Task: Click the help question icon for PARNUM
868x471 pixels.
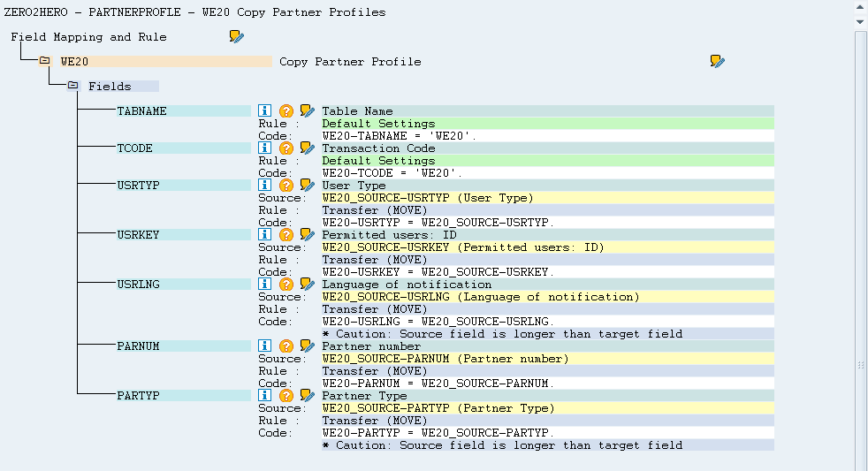Action: pyautogui.click(x=286, y=346)
